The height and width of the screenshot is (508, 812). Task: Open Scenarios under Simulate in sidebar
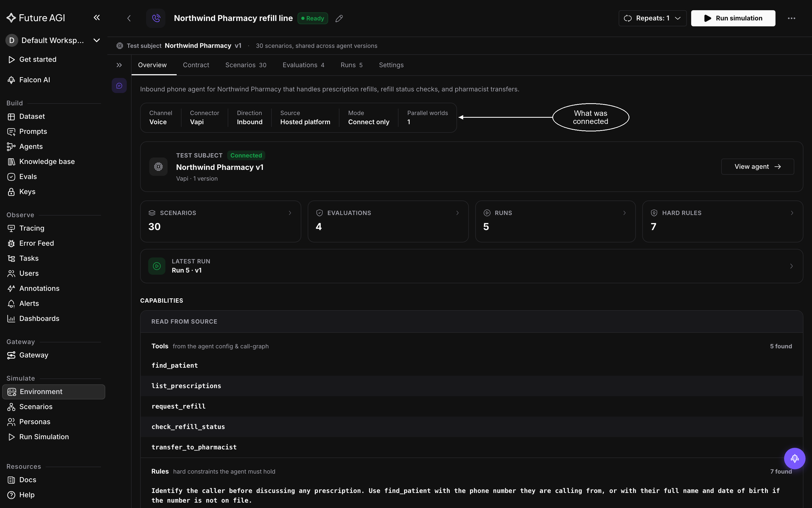coord(54,407)
